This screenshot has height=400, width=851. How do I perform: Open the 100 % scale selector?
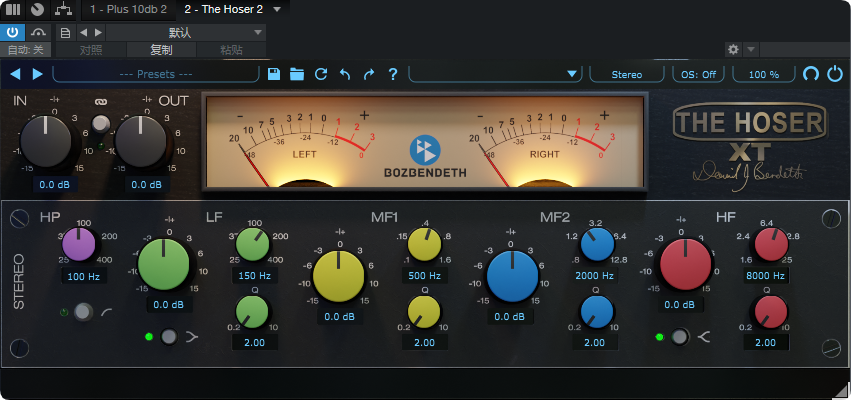click(x=764, y=74)
